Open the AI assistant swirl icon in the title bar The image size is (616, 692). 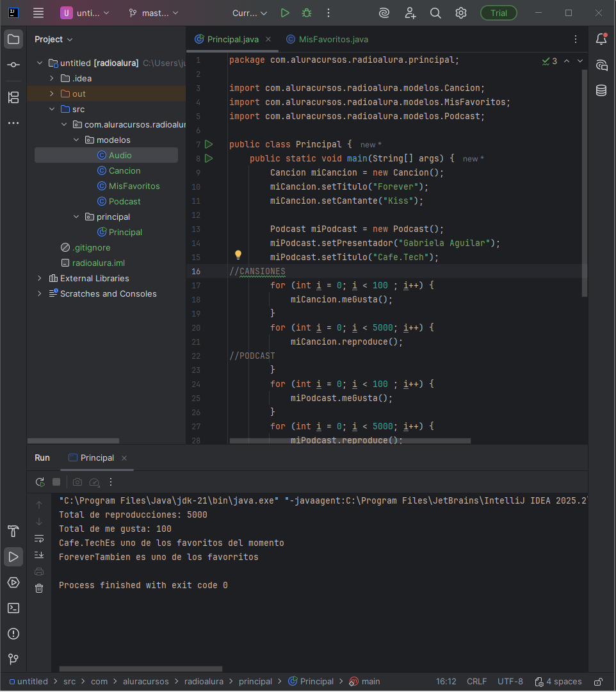point(384,13)
